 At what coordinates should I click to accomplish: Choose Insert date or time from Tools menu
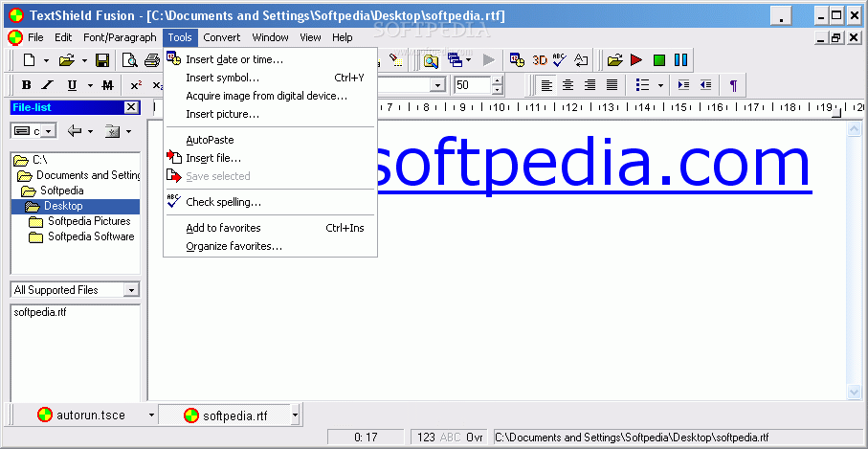pos(270,59)
